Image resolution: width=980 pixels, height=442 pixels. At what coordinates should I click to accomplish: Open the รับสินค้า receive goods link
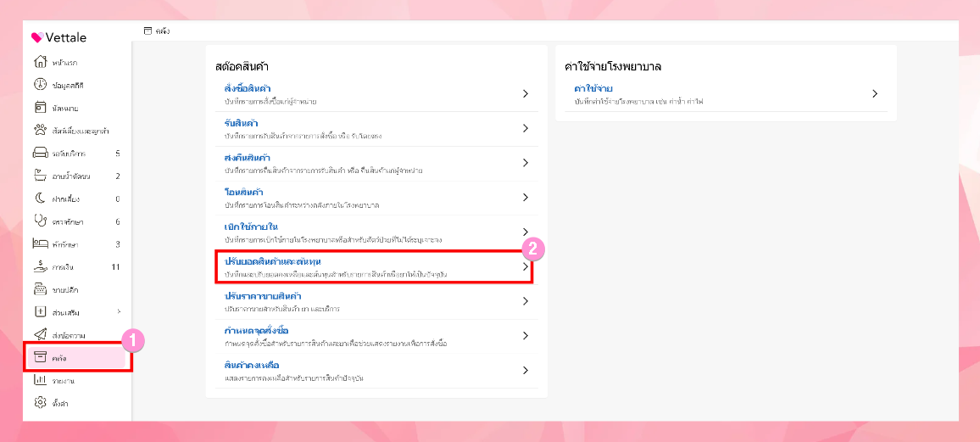point(242,122)
